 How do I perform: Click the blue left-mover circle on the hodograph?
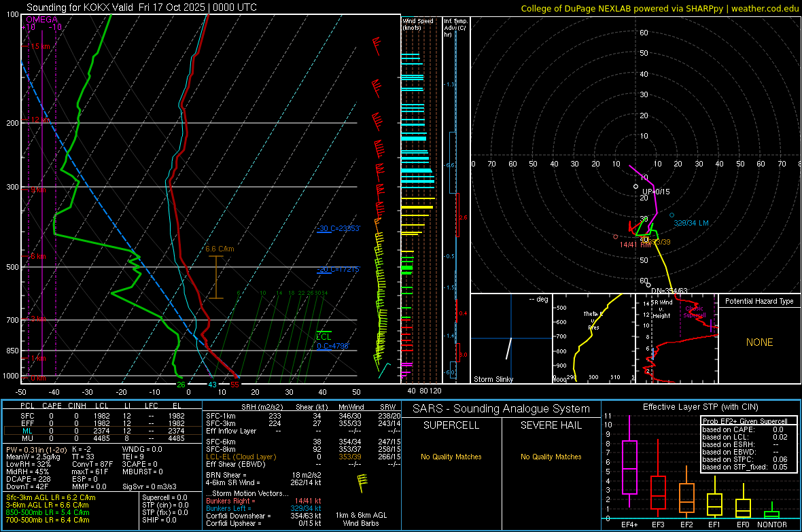[x=672, y=215]
